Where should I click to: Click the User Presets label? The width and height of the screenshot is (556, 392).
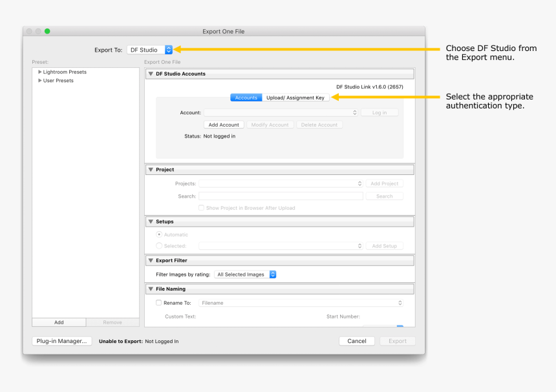tap(58, 80)
